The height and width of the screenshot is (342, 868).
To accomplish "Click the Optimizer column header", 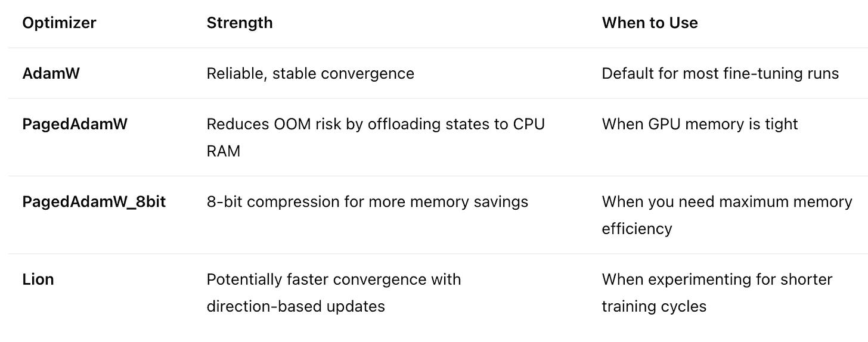I will coord(59,23).
